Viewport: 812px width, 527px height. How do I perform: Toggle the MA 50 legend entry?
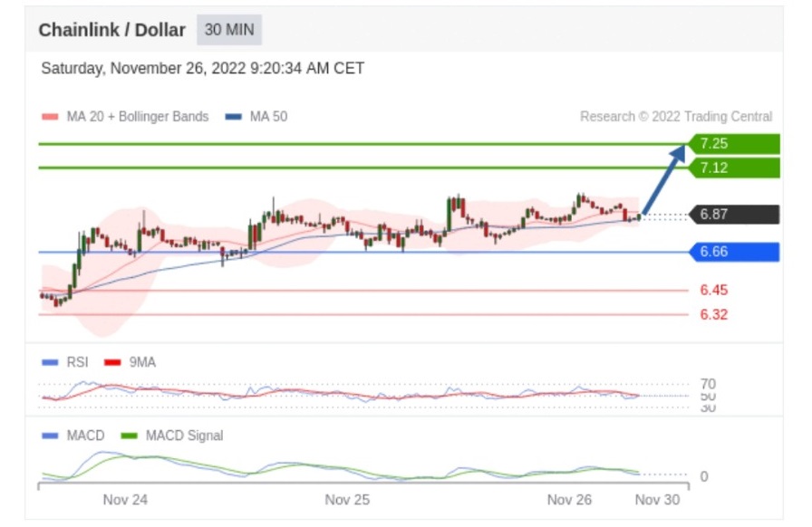[257, 117]
